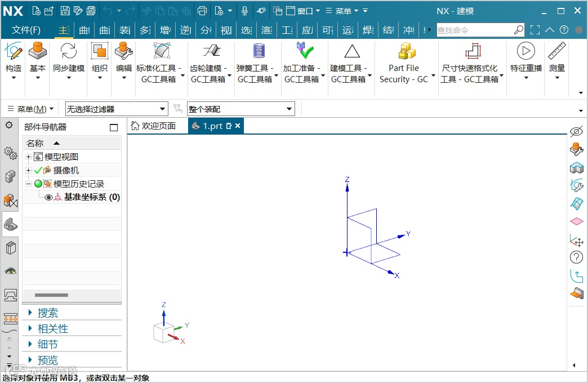
Task: Minimize the ribbon with the caret button
Action: pyautogui.click(x=550, y=30)
